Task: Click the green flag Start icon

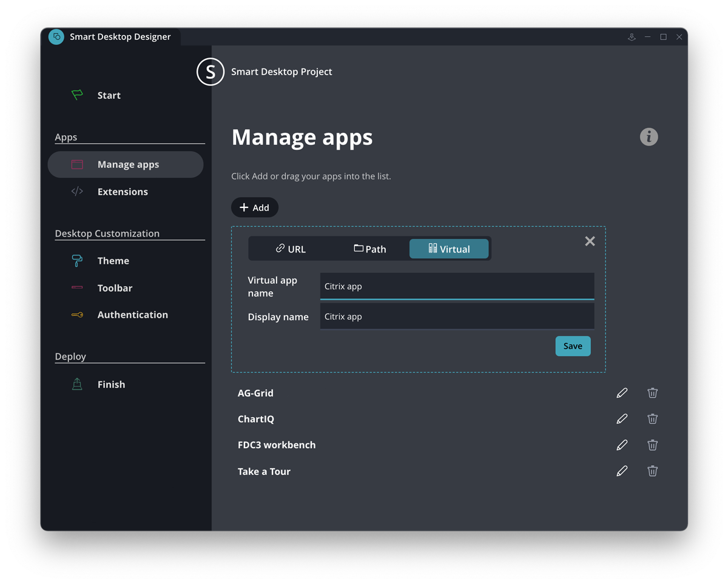Action: pyautogui.click(x=77, y=95)
